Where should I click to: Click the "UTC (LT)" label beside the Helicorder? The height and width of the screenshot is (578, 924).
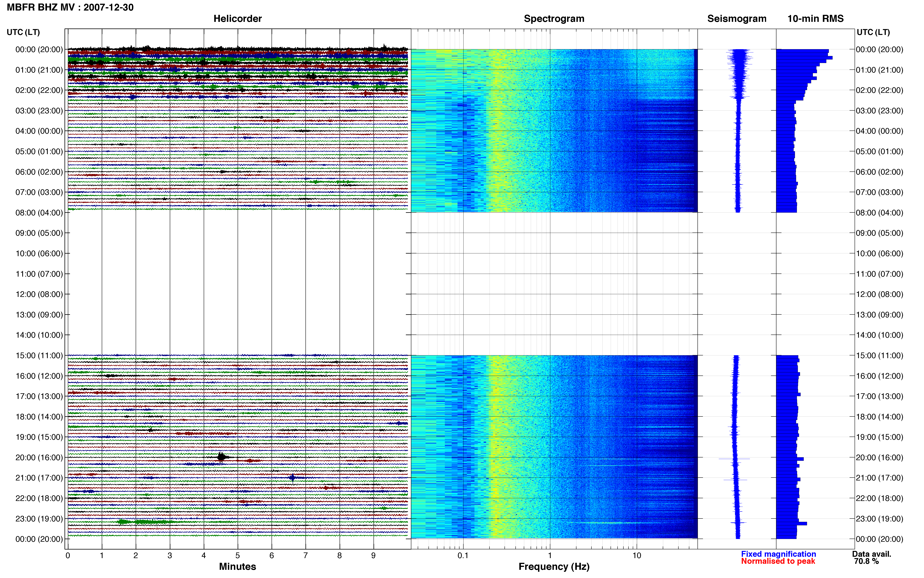click(x=23, y=32)
